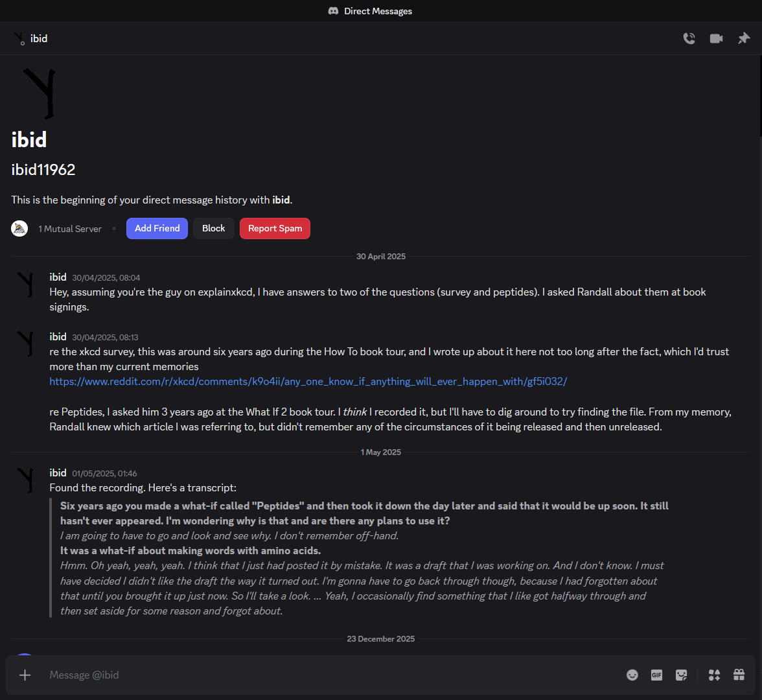Open the sticker picker
The height and width of the screenshot is (700, 762).
[681, 675]
